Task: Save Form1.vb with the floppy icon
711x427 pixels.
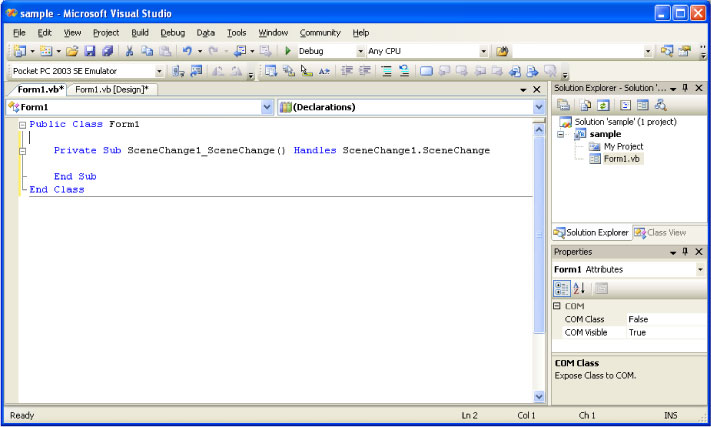Action: click(x=90, y=51)
